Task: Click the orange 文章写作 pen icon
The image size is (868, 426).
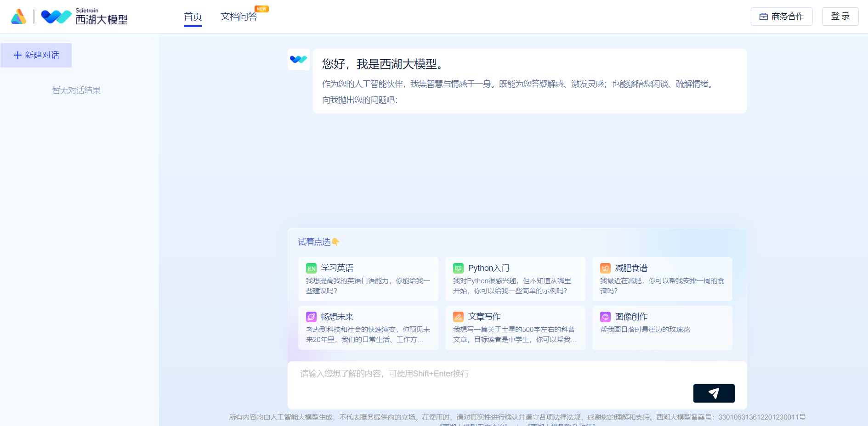Action: point(458,317)
